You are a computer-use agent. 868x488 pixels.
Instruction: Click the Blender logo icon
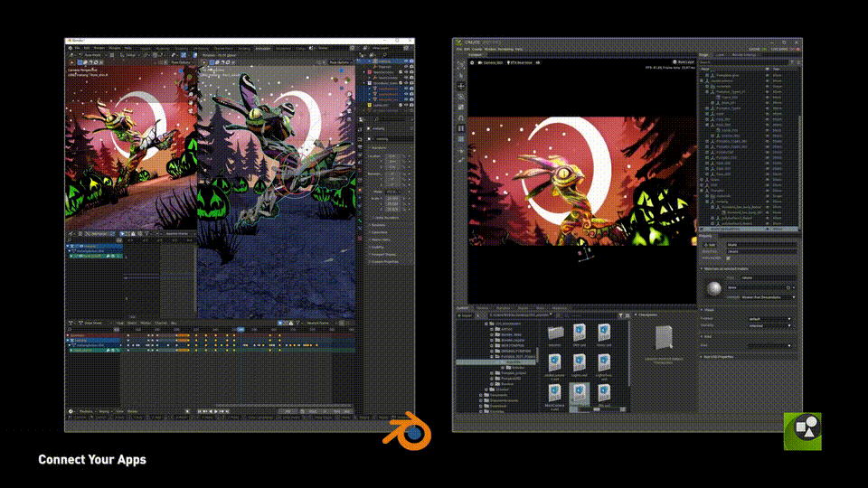tap(408, 430)
